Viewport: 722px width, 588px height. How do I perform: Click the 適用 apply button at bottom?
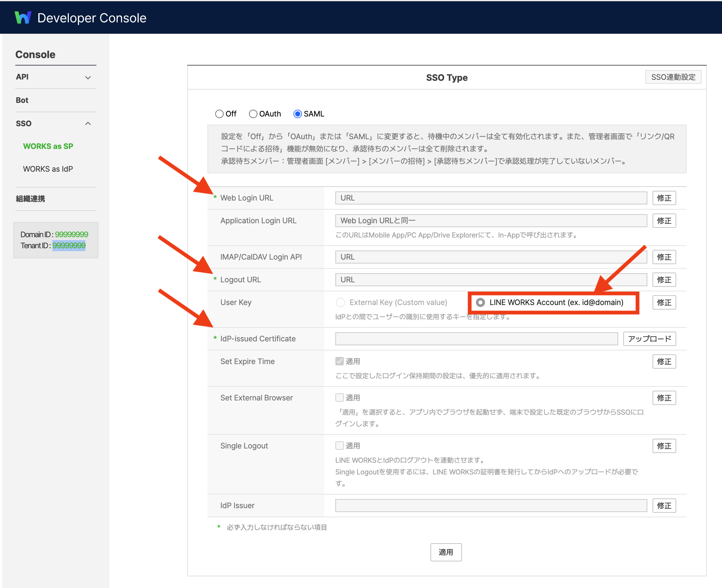coord(446,552)
